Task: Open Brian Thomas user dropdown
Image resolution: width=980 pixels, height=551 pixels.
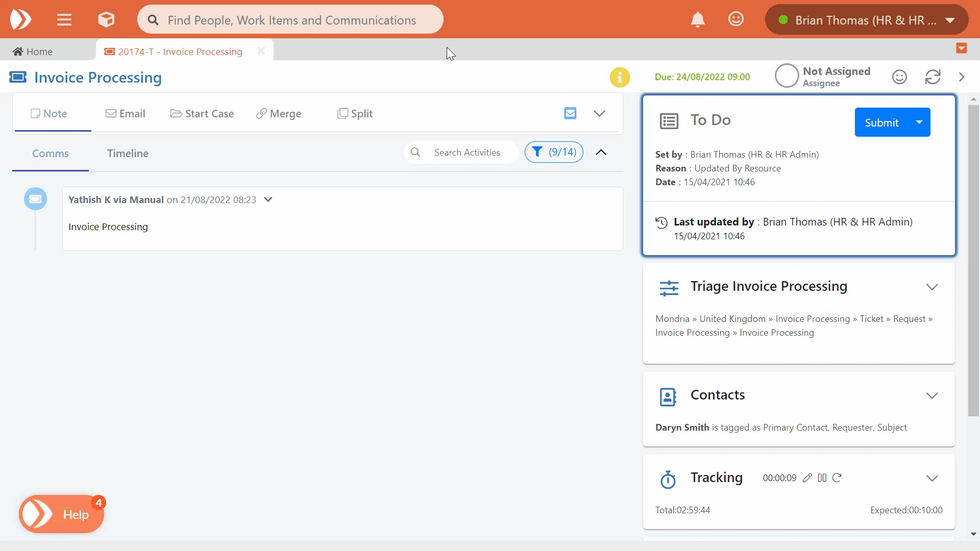Action: coord(866,20)
